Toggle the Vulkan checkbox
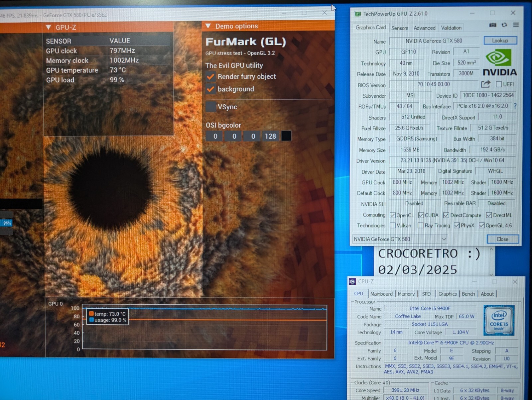Image resolution: width=532 pixels, height=400 pixels. tap(392, 226)
